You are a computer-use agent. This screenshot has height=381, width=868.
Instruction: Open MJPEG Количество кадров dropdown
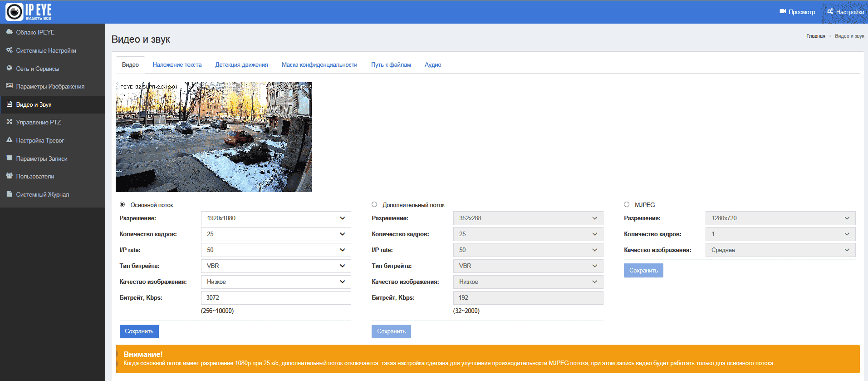[x=780, y=234]
